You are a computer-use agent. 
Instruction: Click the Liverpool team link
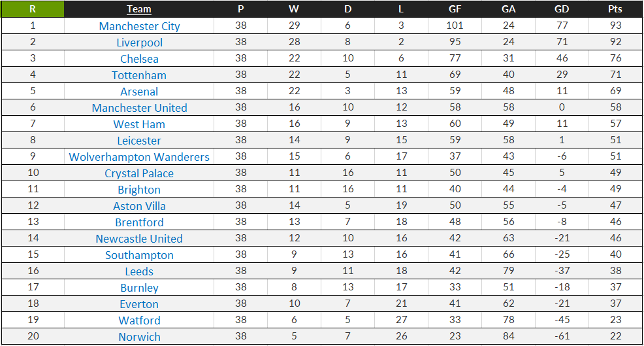pyautogui.click(x=139, y=43)
